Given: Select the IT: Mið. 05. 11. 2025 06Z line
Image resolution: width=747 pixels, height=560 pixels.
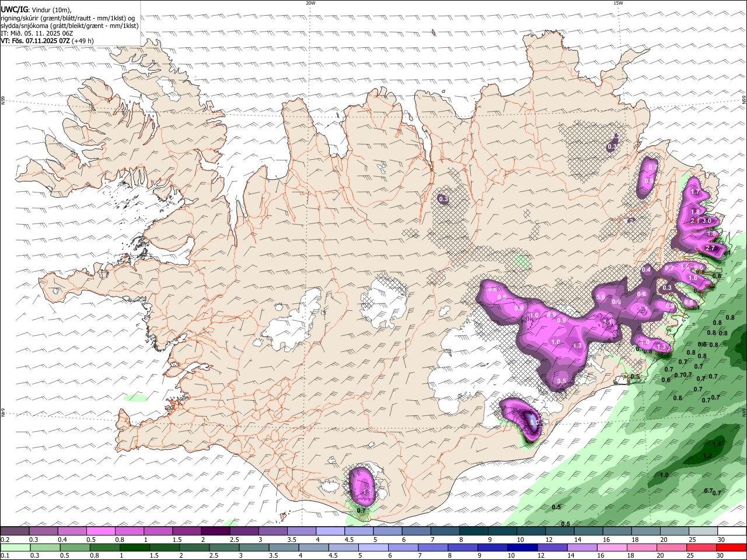Looking at the screenshot, I should [37, 33].
